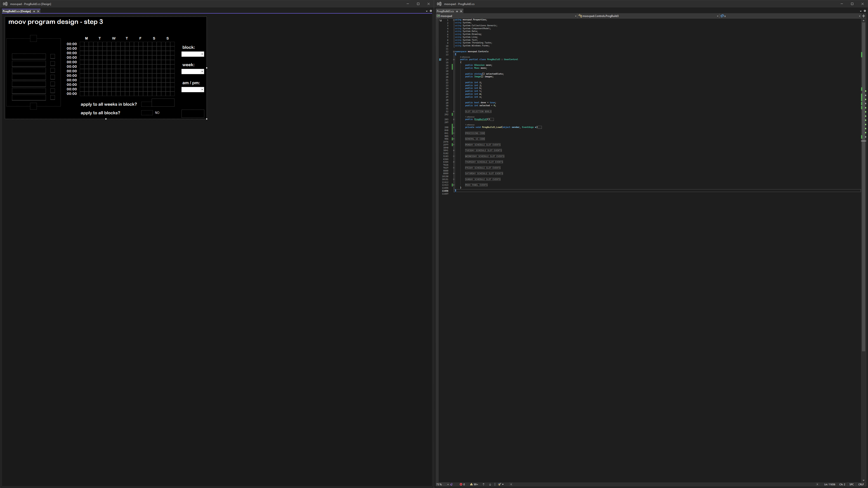868x488 pixels.
Task: Expand TUESDAY SCHEDULE SLOT EVENTS region
Action: [454, 150]
